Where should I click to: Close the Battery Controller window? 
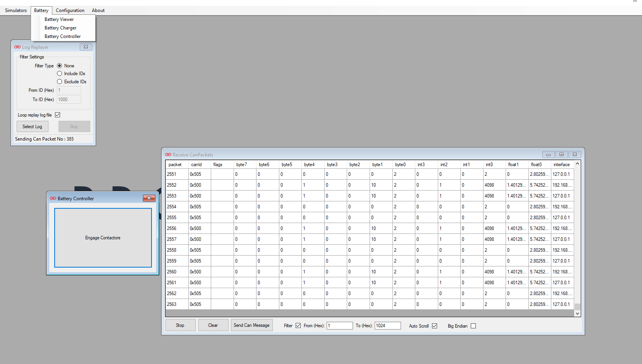(149, 198)
